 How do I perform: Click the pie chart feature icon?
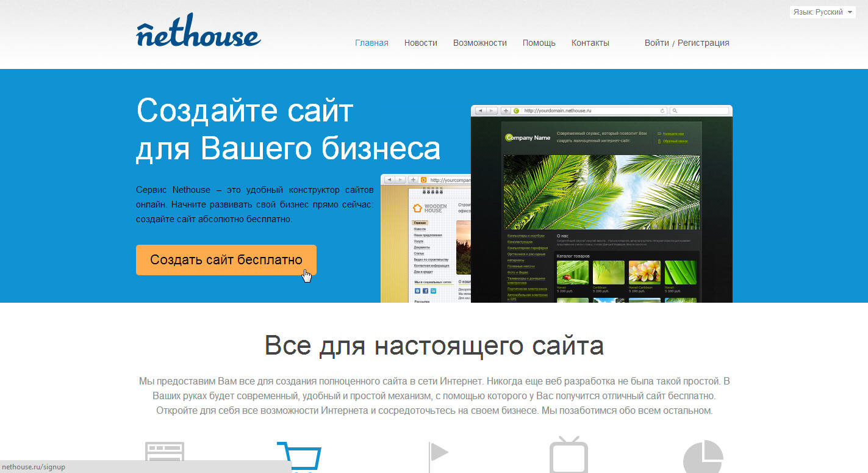(x=703, y=457)
